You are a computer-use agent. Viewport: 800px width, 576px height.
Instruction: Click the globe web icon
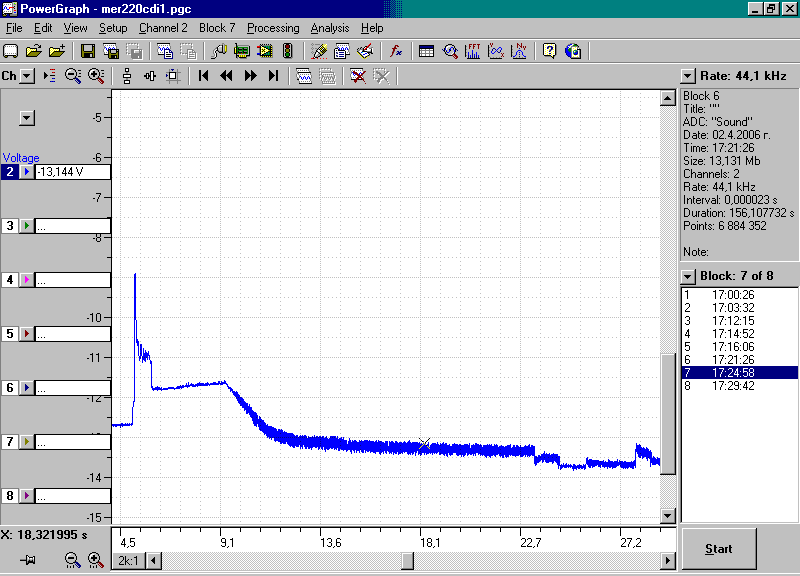click(573, 51)
